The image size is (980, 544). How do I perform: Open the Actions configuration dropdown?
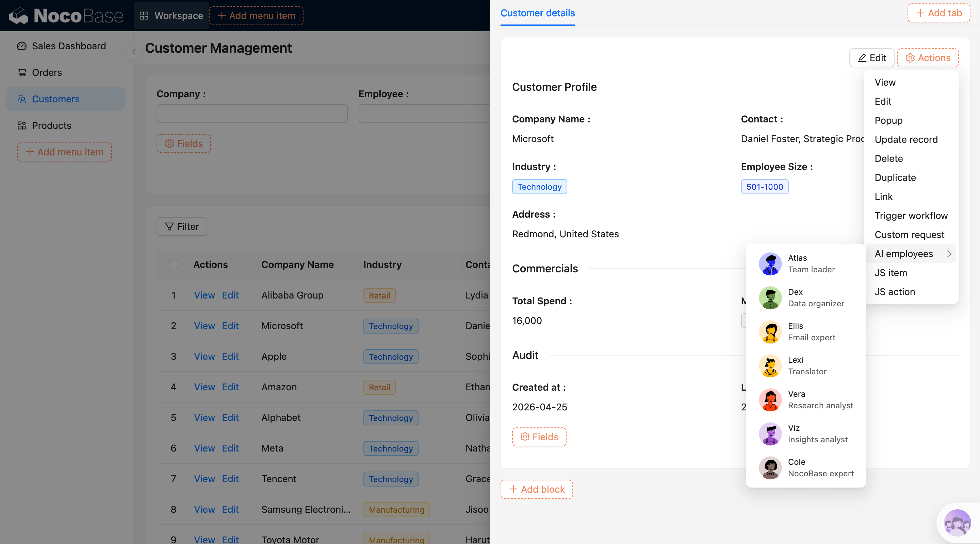[928, 58]
